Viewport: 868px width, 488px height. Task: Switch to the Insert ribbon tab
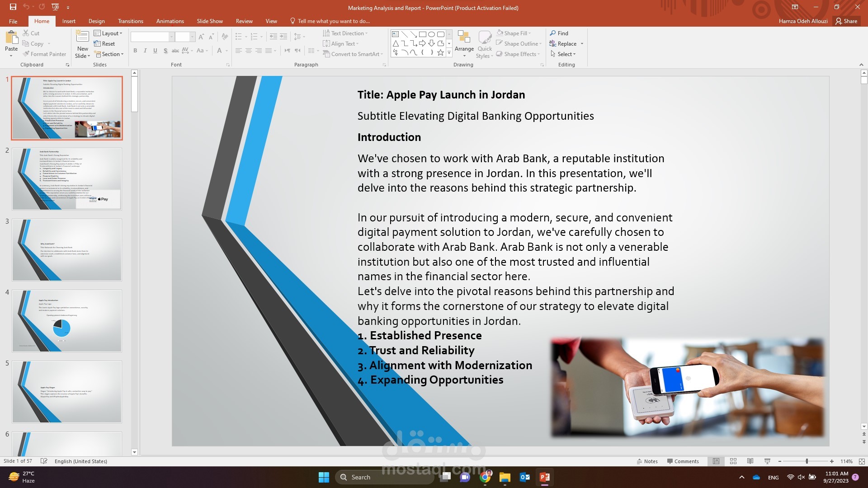click(69, 21)
